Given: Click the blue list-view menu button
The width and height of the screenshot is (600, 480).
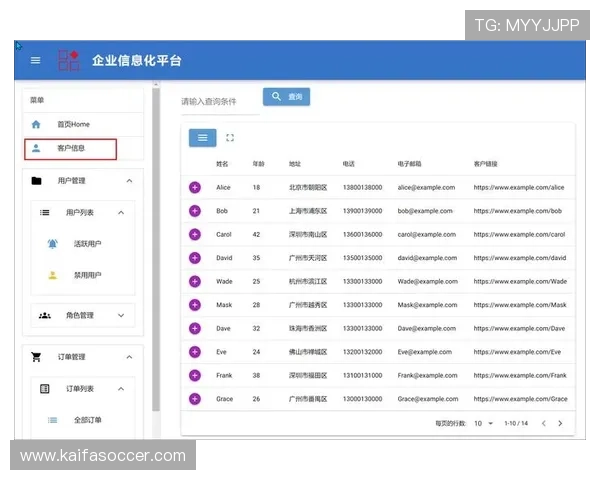Looking at the screenshot, I should (x=203, y=138).
